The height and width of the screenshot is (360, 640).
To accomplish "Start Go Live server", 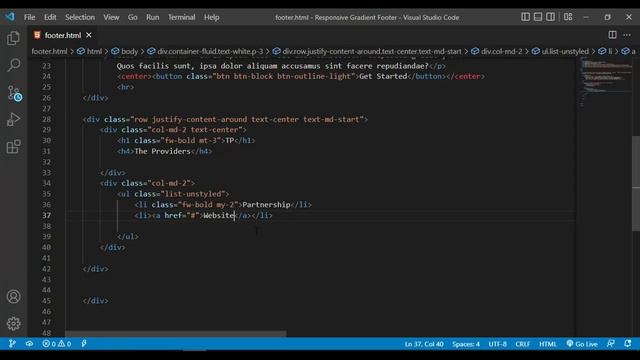I will click(582, 344).
